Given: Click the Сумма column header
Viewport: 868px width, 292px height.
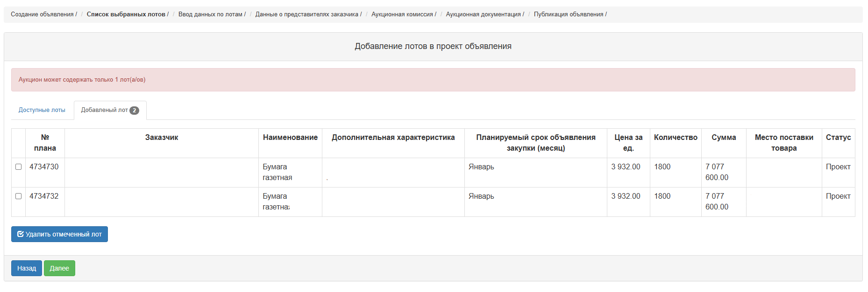Looking at the screenshot, I should pos(723,138).
